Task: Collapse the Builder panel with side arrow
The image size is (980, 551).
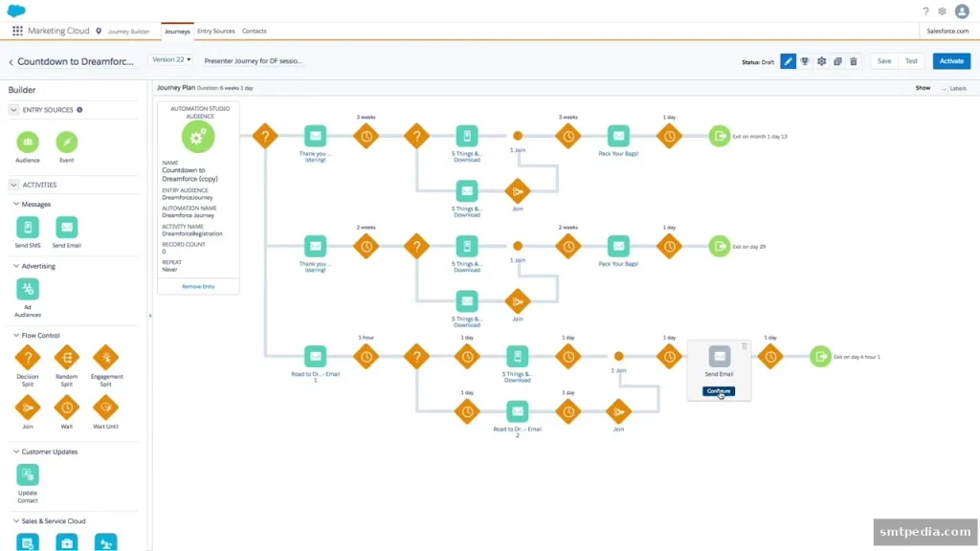Action: (150, 316)
